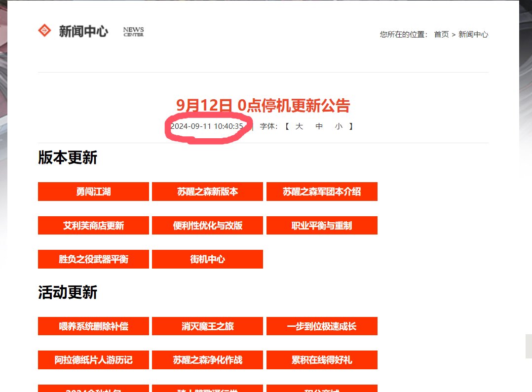Screen dimensions: 532x392
Task: Open 消灭魔王之旅 event button
Action: tap(207, 326)
